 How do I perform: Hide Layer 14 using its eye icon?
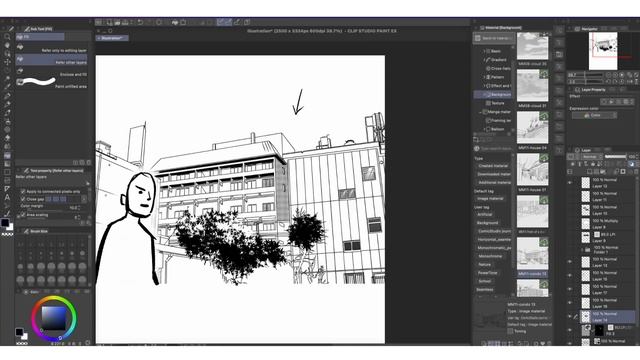point(570,316)
